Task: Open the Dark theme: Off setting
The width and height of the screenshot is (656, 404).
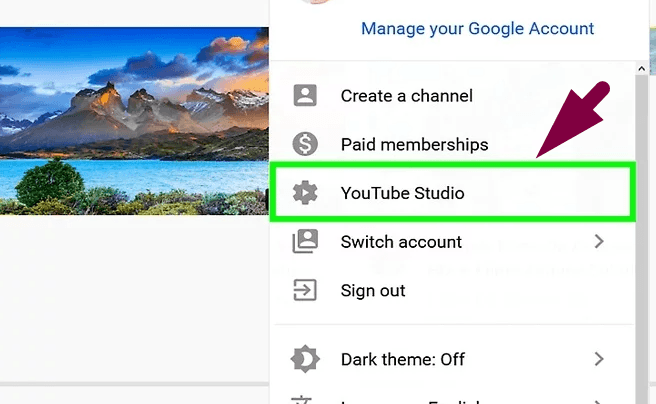Action: (x=453, y=359)
